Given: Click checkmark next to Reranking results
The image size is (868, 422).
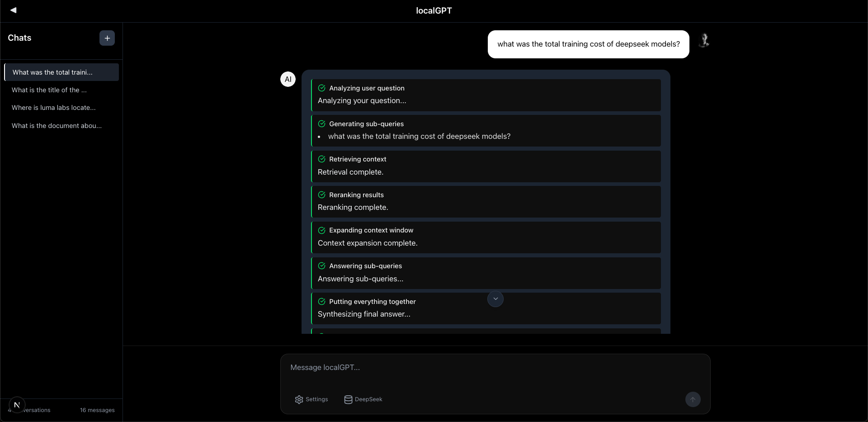Looking at the screenshot, I should click(322, 195).
